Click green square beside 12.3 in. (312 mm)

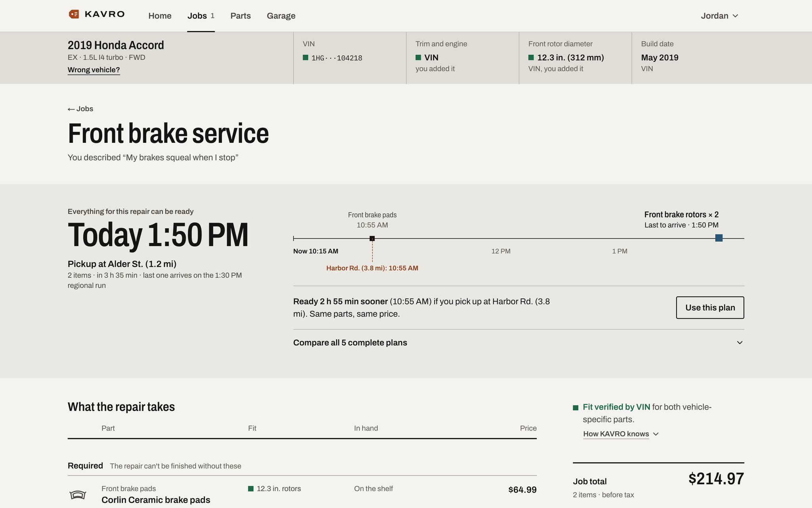click(x=531, y=58)
